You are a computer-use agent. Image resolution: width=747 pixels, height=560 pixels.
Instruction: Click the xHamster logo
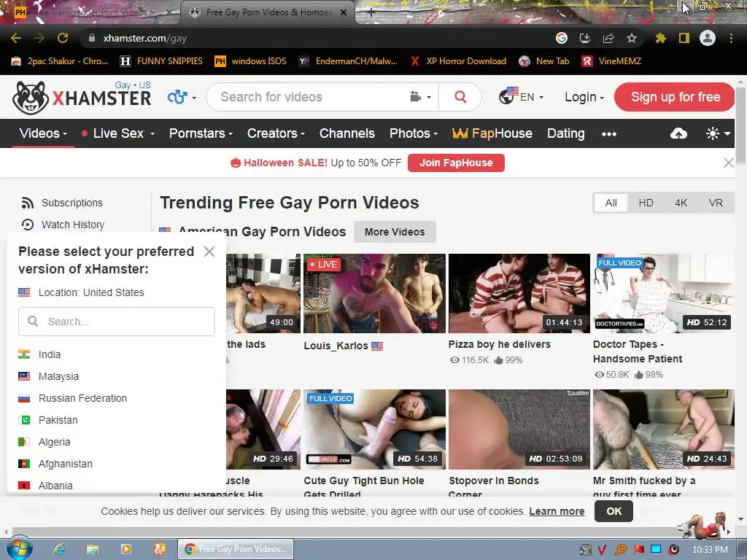click(82, 98)
